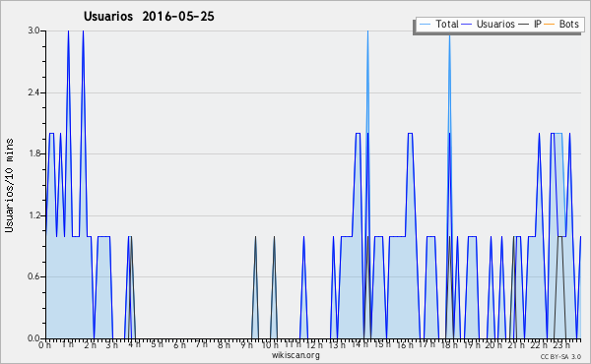The height and width of the screenshot is (364, 591).
Task: Click the orange Bots legend line
Action: pos(550,25)
